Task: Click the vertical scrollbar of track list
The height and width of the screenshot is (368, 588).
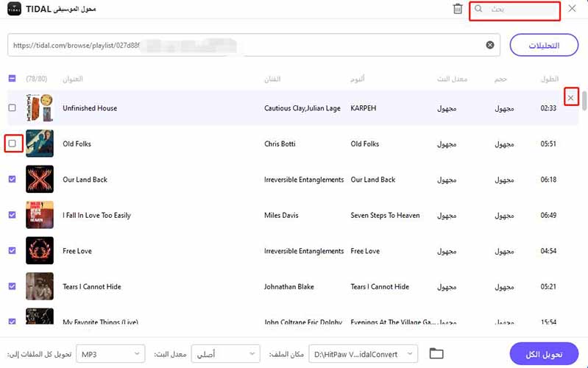Action: click(584, 101)
